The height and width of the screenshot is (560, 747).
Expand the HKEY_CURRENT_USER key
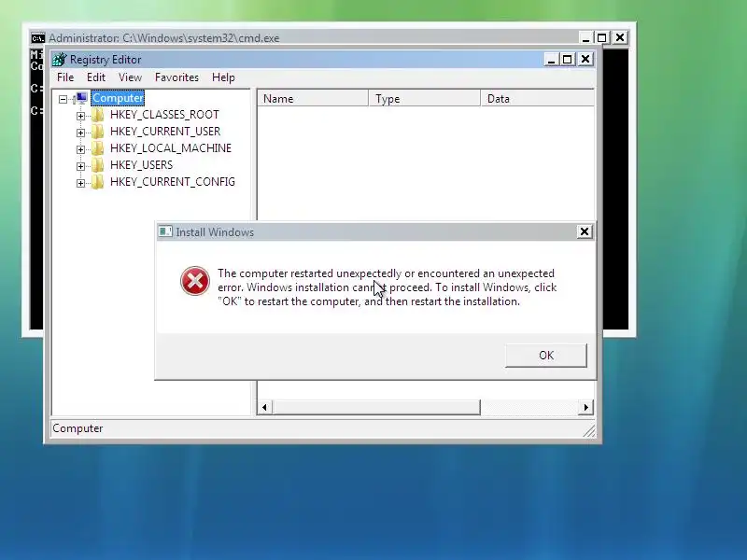tap(80, 133)
